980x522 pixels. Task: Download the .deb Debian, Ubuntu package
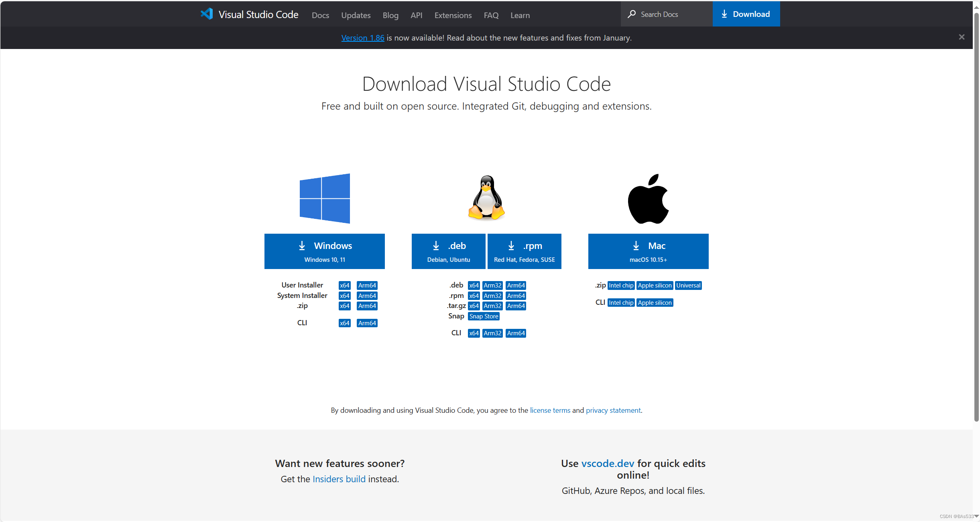[x=448, y=251]
